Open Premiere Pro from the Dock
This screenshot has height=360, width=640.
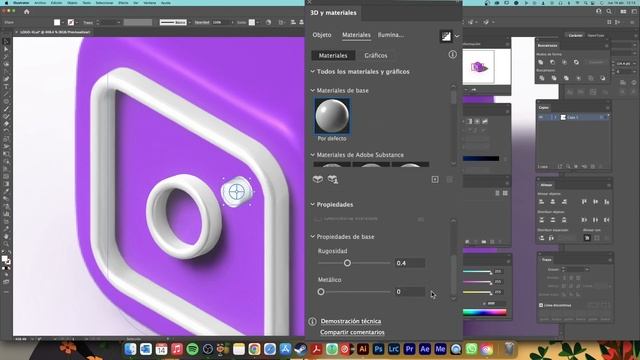tap(409, 349)
